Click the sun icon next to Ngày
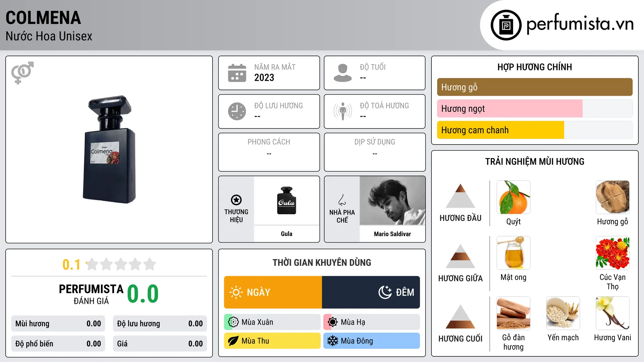 [236, 292]
